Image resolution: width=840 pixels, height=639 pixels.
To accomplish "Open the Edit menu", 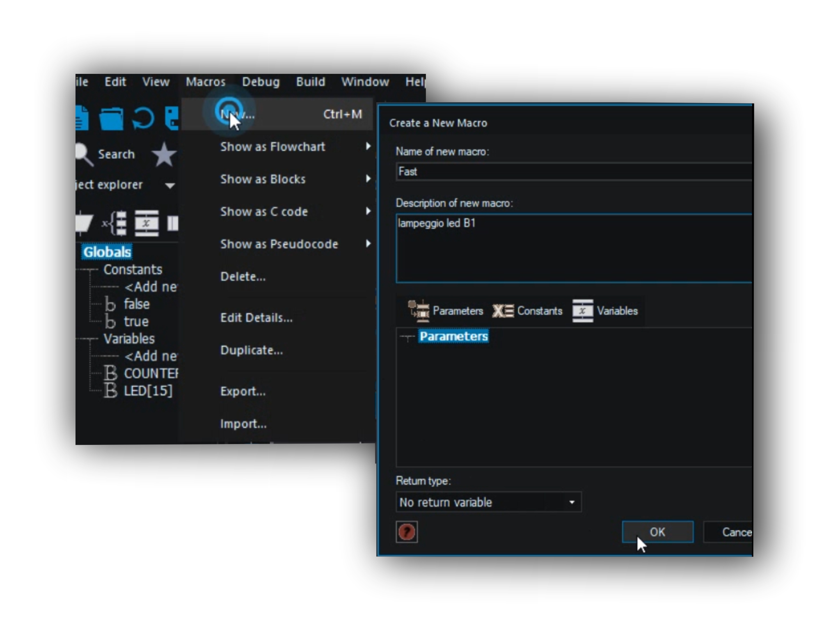I will click(x=115, y=82).
